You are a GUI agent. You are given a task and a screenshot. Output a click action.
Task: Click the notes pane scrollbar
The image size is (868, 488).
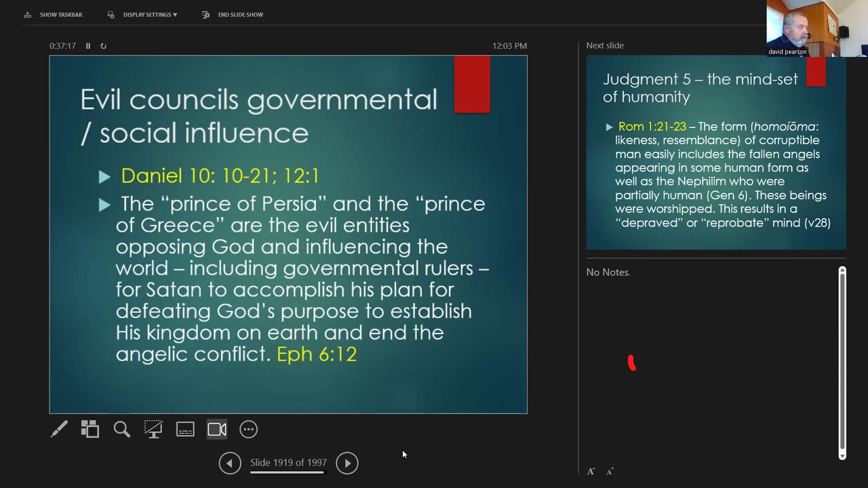click(842, 363)
